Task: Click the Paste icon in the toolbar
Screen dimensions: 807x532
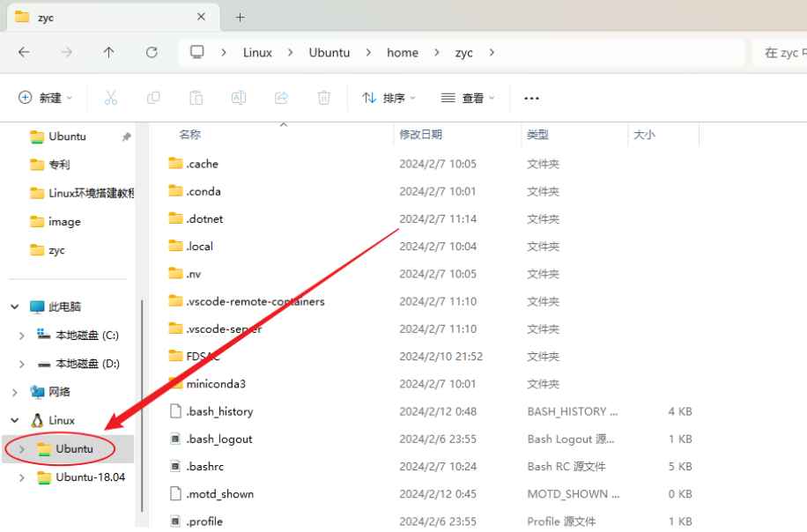Action: tap(196, 98)
